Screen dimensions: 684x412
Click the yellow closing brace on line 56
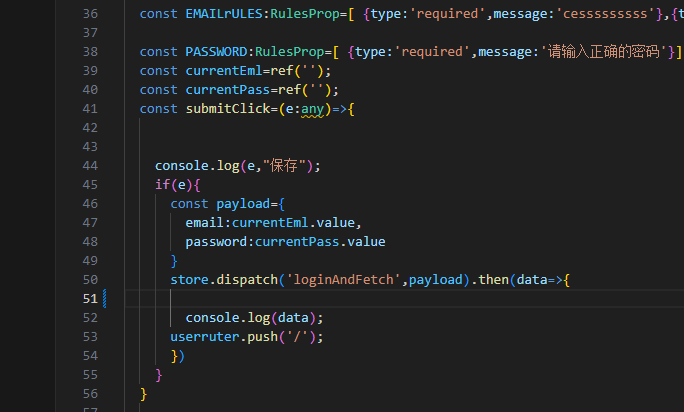[x=144, y=394]
